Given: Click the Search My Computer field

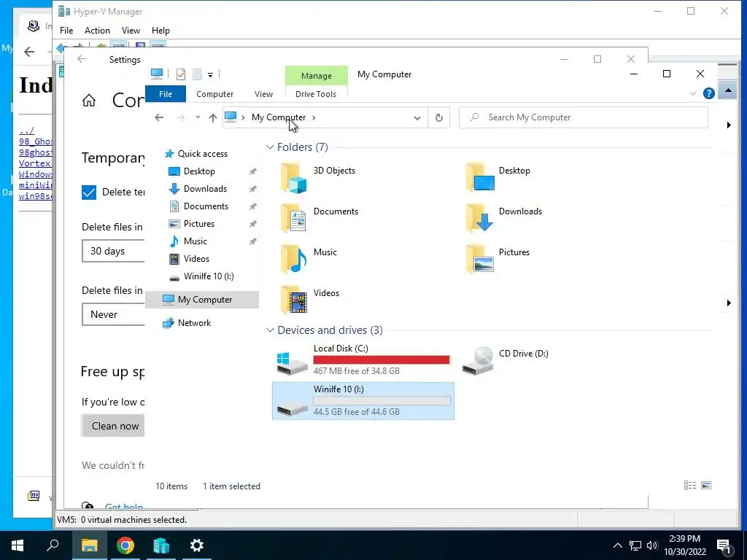Looking at the screenshot, I should coord(584,117).
